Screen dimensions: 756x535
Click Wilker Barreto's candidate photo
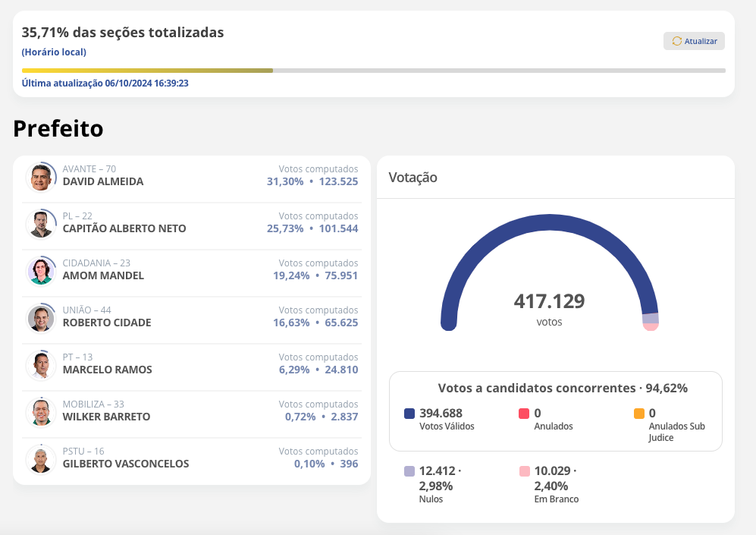click(41, 412)
